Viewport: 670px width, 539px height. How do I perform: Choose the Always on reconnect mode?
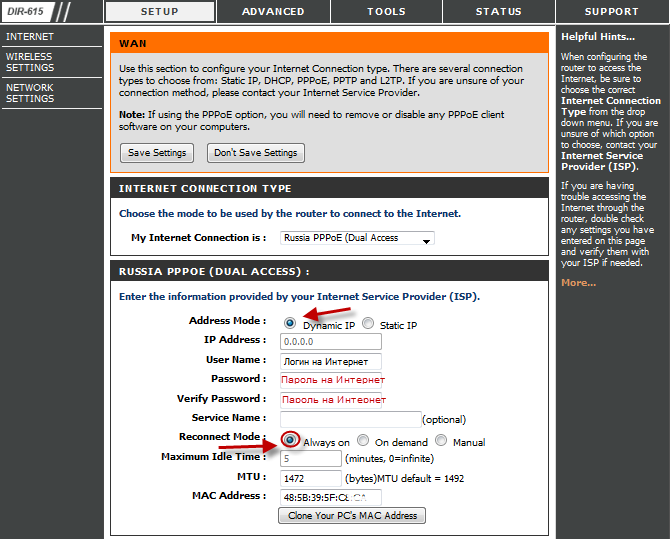point(290,440)
